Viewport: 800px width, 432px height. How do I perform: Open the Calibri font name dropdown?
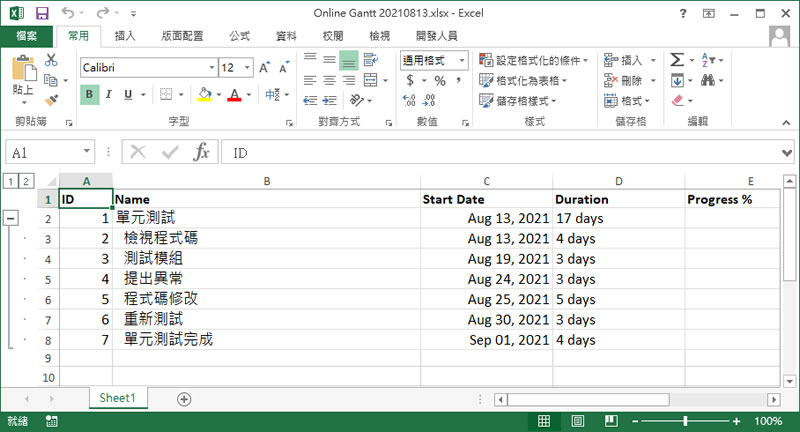212,67
